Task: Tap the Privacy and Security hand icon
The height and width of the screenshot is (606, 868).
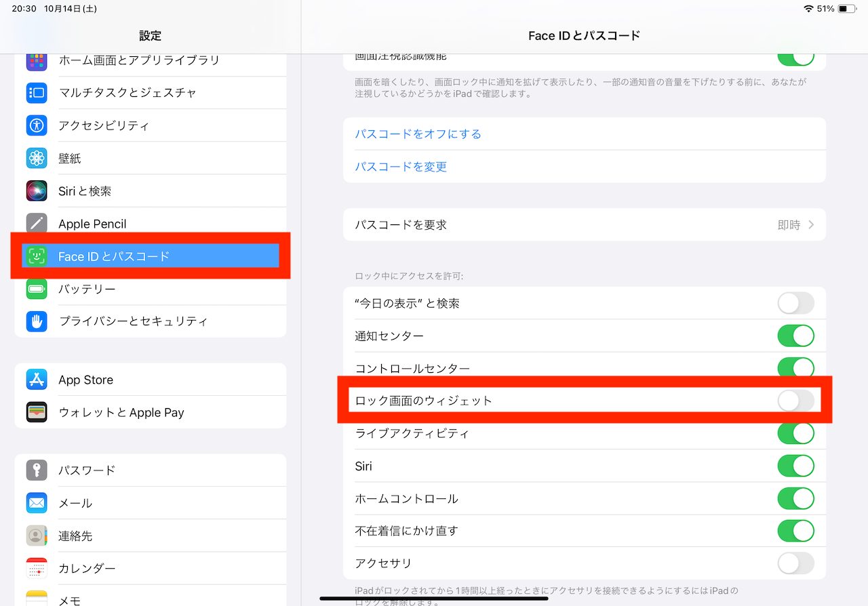Action: pyautogui.click(x=37, y=321)
